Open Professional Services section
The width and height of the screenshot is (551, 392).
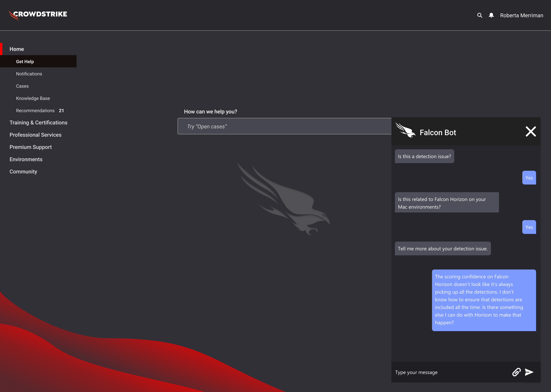point(35,135)
